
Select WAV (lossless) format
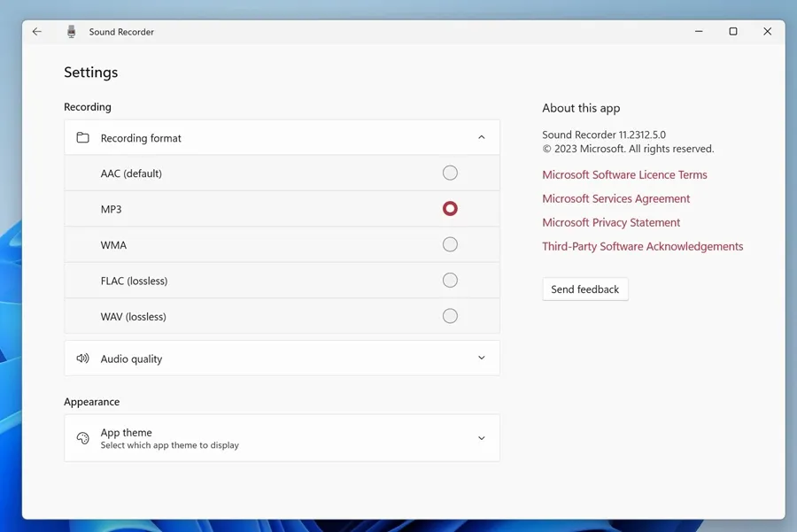(450, 316)
